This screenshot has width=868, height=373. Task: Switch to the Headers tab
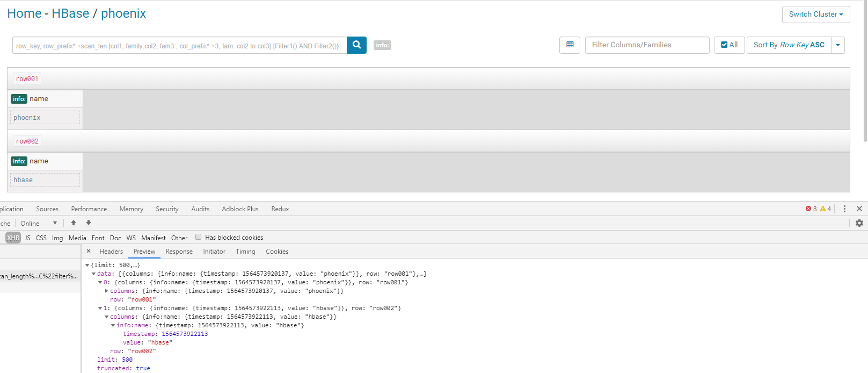111,251
